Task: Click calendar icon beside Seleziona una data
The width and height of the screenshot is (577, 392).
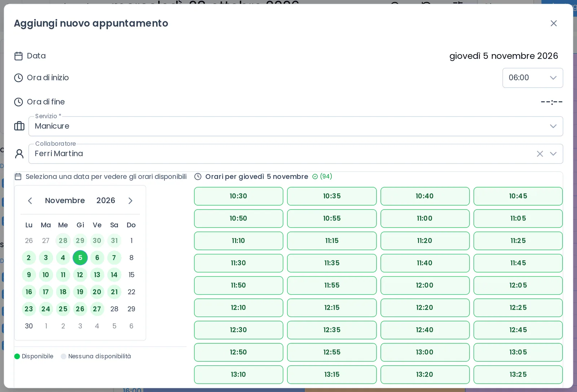Action: [x=18, y=177]
